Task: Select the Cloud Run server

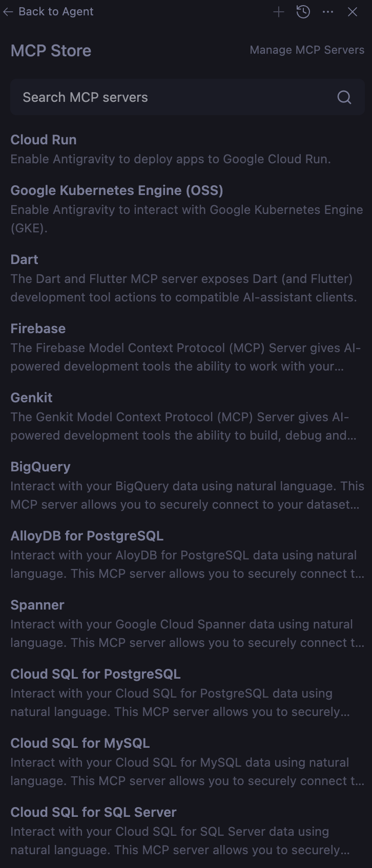Action: tap(44, 140)
